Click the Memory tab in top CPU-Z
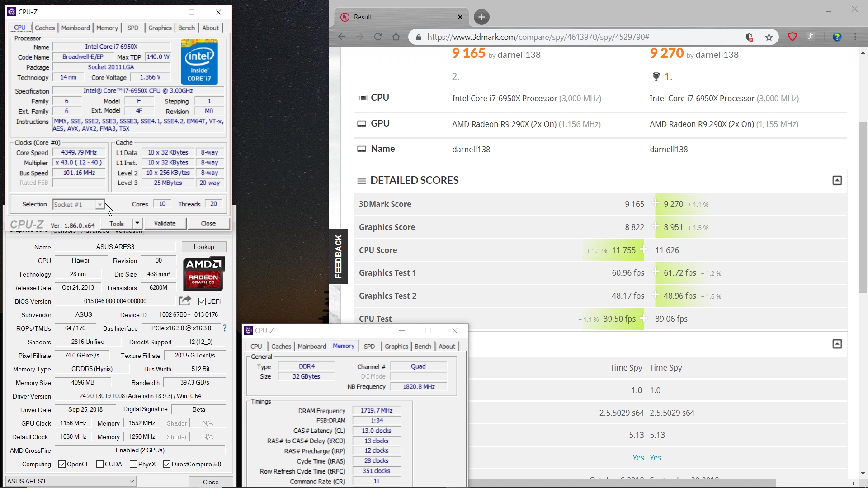This screenshot has height=488, width=868. tap(107, 28)
